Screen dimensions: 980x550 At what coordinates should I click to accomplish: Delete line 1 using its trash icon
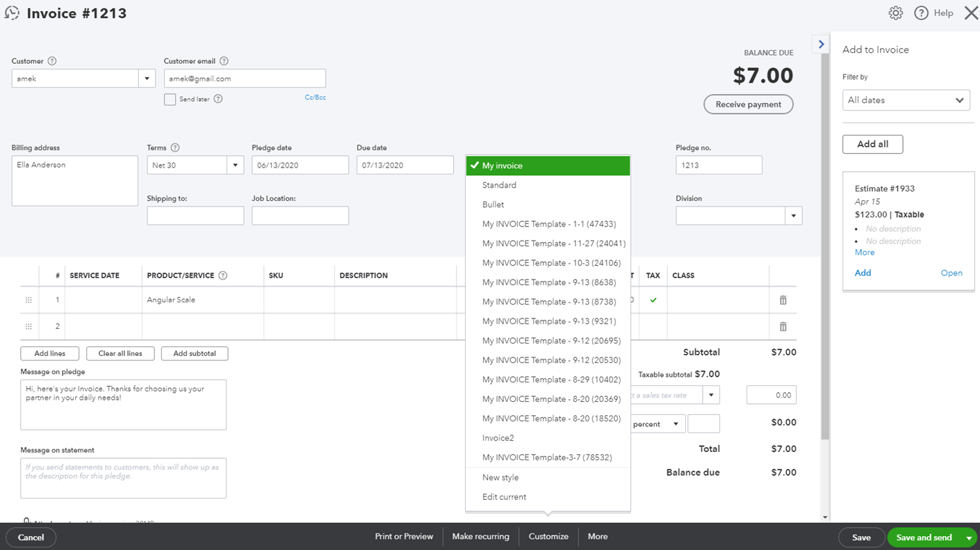[x=783, y=300]
